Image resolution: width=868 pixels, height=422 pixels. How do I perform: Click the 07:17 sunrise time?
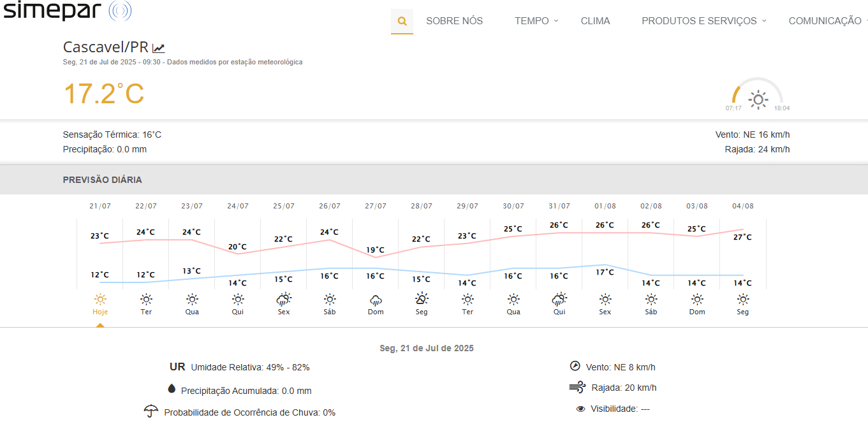(x=733, y=108)
